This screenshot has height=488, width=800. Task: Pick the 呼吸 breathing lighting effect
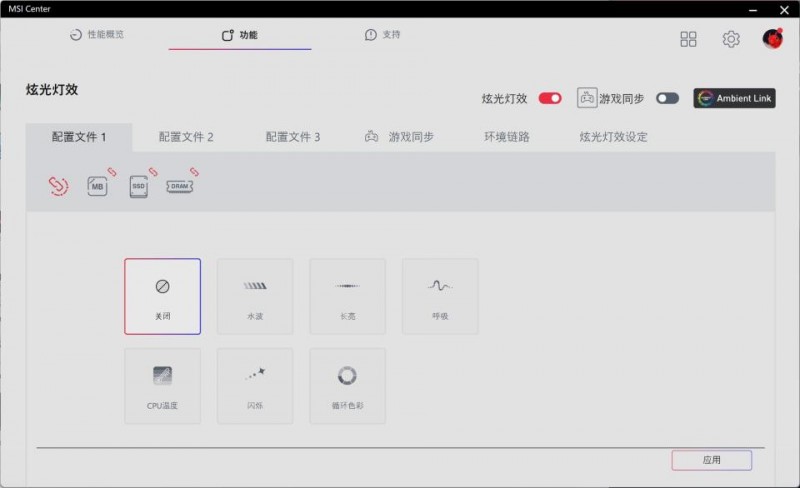tap(440, 296)
